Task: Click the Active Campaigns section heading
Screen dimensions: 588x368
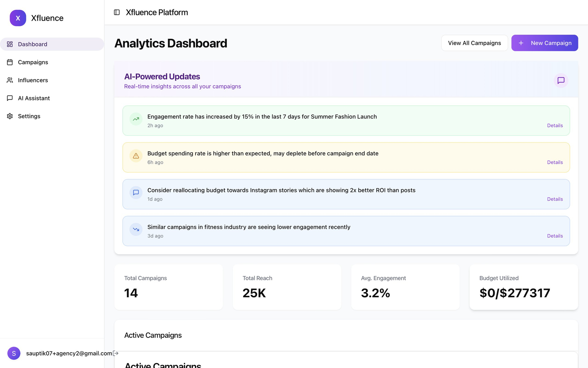Action: point(153,335)
